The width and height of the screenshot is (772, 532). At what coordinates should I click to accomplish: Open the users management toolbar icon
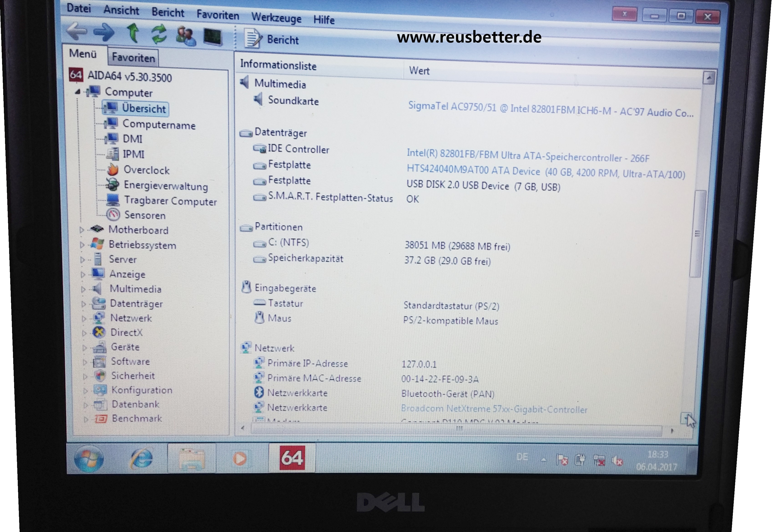tap(185, 36)
